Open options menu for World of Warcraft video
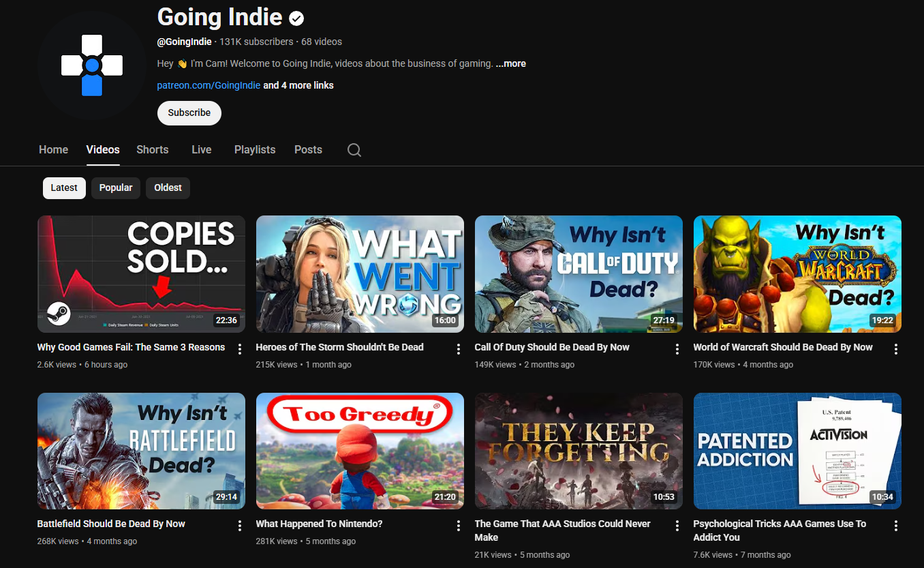924x568 pixels. [896, 349]
